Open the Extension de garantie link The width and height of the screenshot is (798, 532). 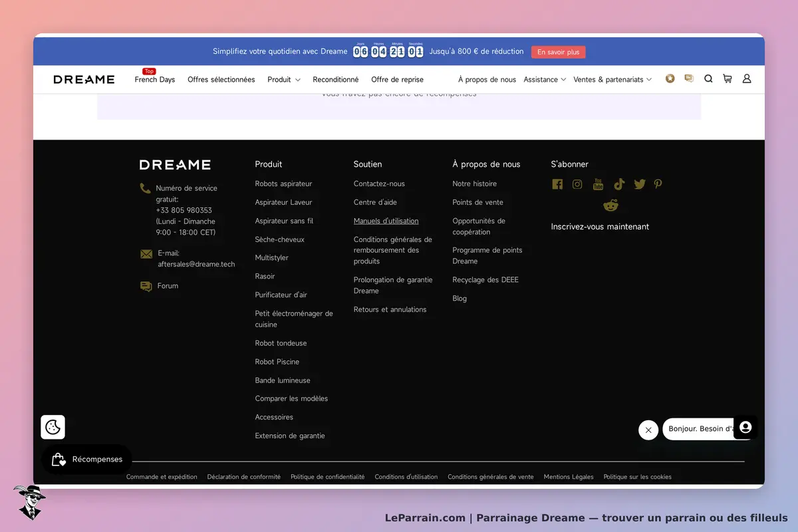(x=290, y=436)
